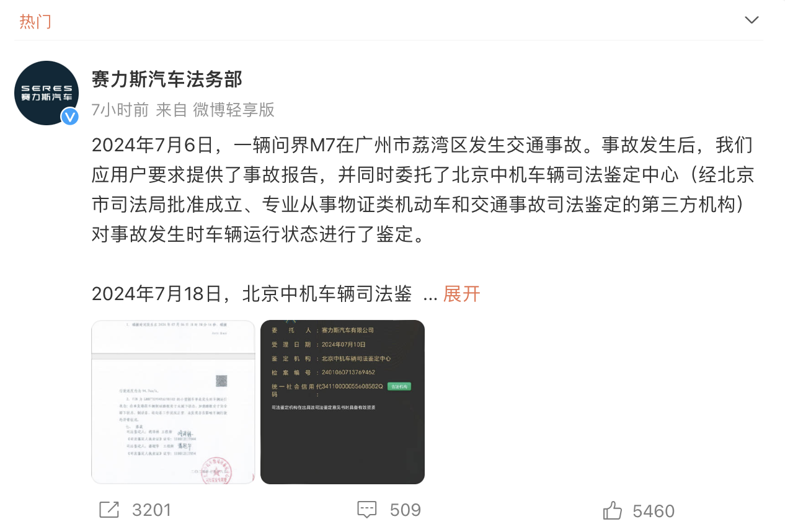Click the post body text paragraph

coord(423,190)
